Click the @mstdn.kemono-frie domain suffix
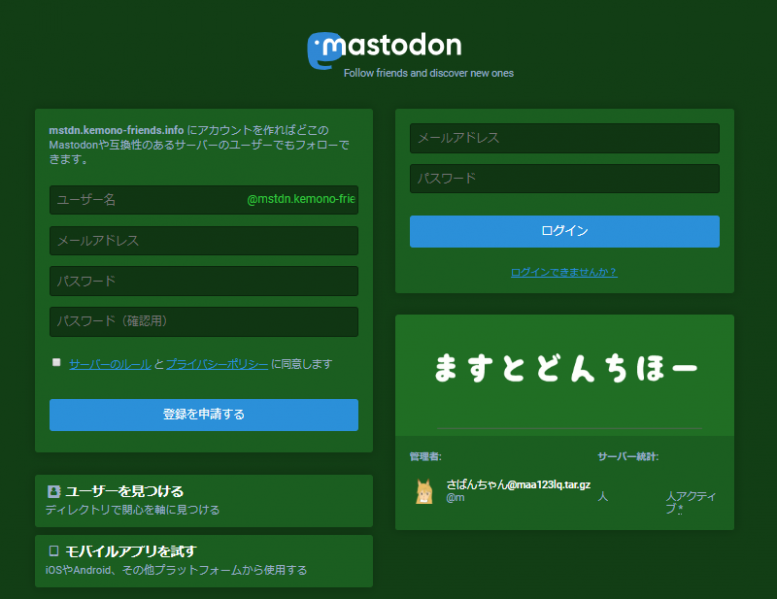777x599 pixels. point(301,199)
